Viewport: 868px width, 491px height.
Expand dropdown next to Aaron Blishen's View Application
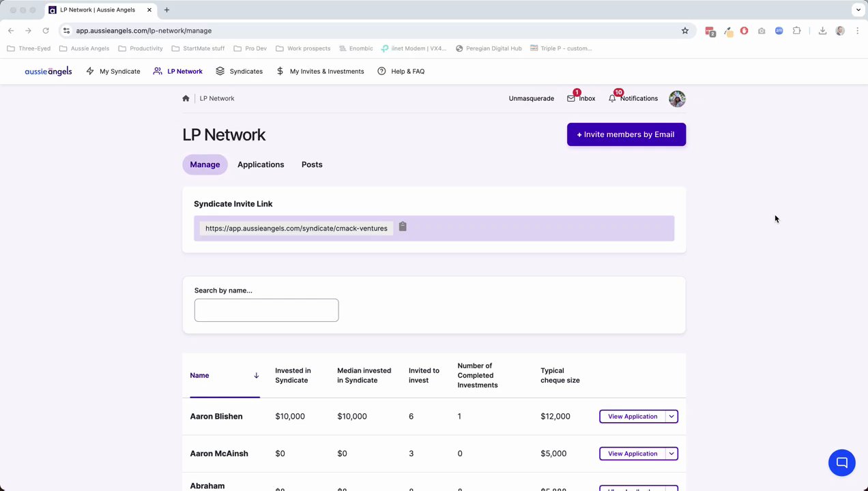(671, 417)
